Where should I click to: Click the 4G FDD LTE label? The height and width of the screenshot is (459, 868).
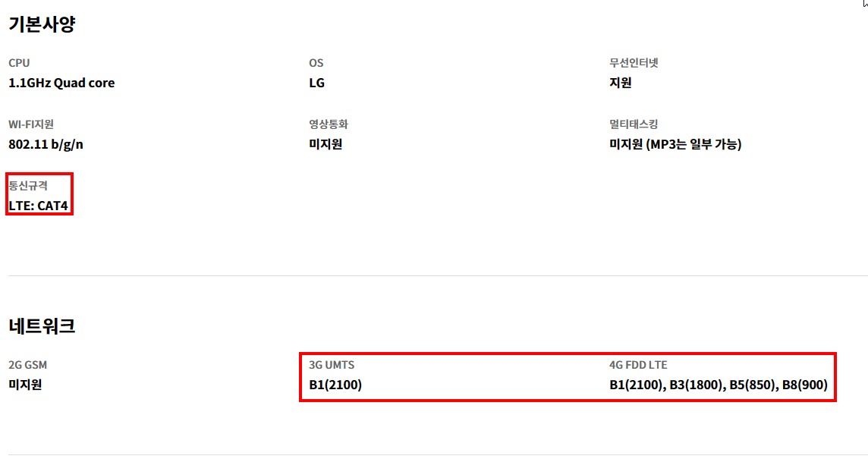(x=638, y=365)
